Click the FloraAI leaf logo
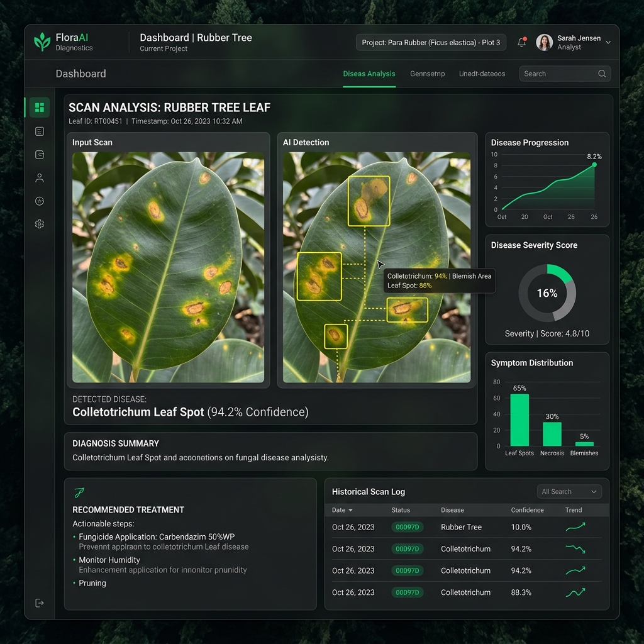Viewport: 644px width, 644px height. pyautogui.click(x=42, y=42)
